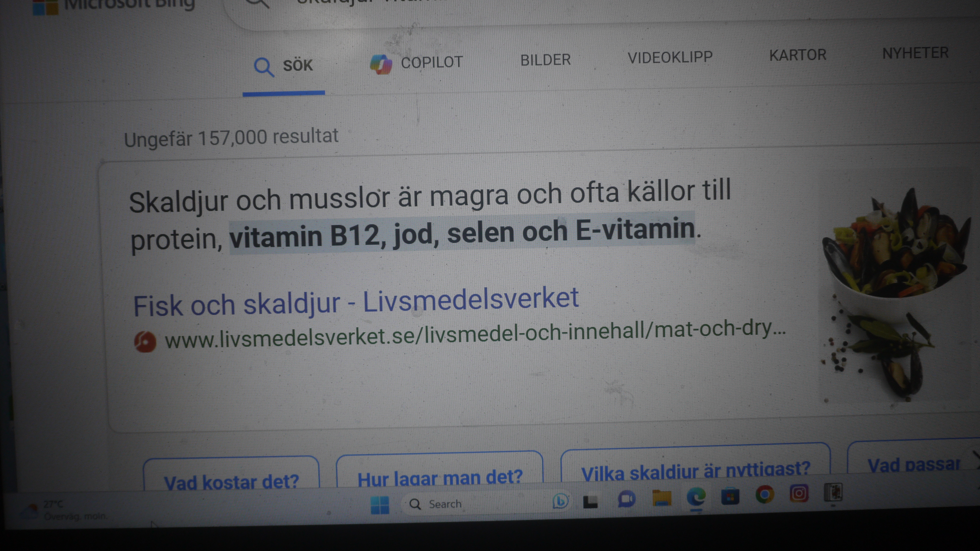Launch the Teams chat taskbar icon
Image resolution: width=980 pixels, height=551 pixels.
tap(626, 499)
